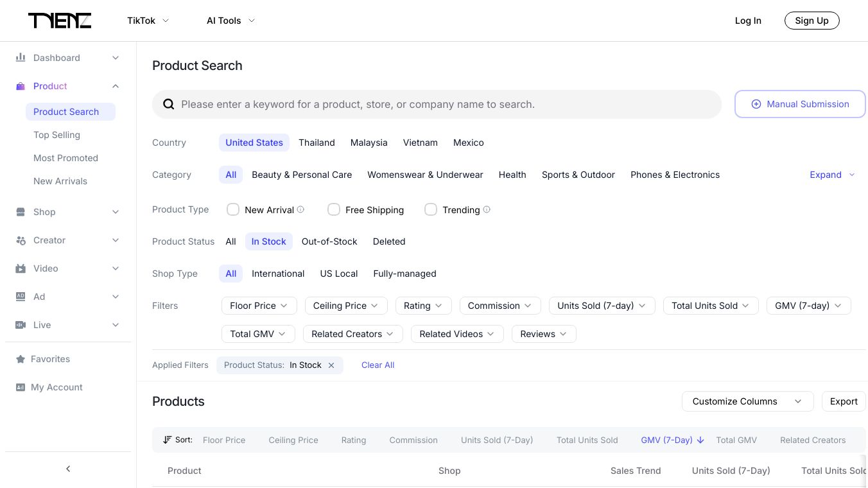Viewport: 868px width, 488px height.
Task: Click the Export button
Action: (x=844, y=401)
